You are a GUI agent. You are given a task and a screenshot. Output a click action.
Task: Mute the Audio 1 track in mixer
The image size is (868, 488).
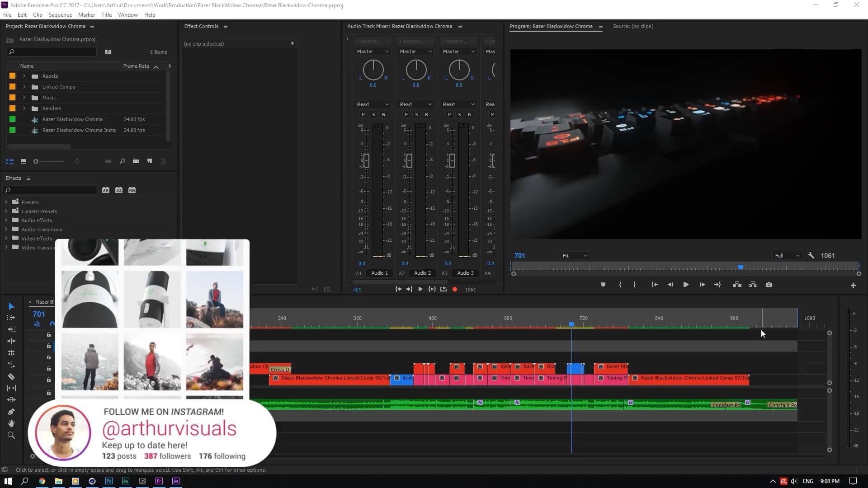point(363,115)
